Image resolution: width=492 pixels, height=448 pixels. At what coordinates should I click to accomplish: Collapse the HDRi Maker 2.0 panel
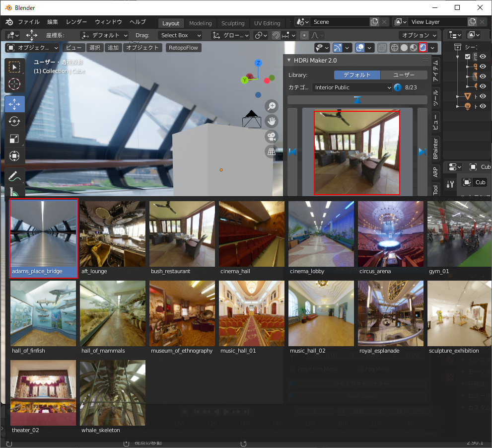pos(288,60)
